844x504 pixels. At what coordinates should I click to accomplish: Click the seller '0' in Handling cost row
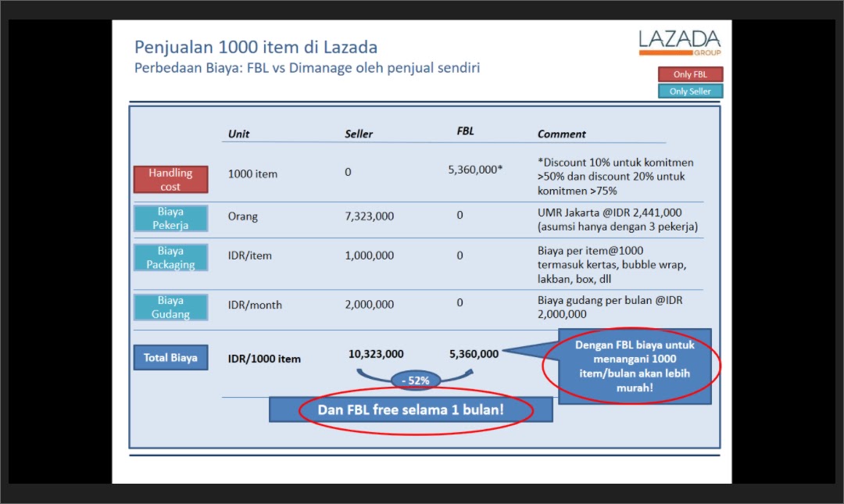(348, 172)
